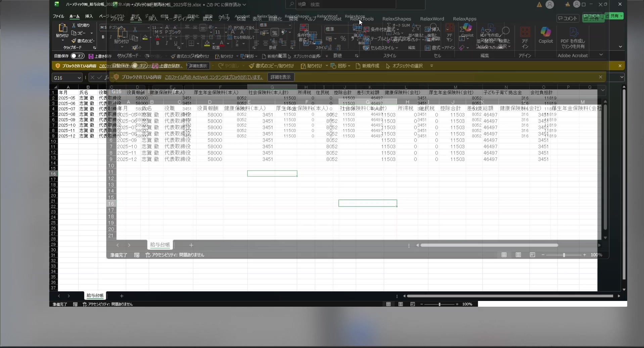
Task: Click the zoom slider in the bottom status bar
Action: pos(439,304)
